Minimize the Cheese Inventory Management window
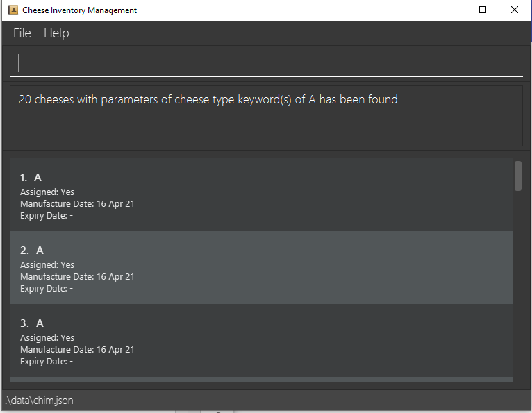532x413 pixels. pos(451,10)
